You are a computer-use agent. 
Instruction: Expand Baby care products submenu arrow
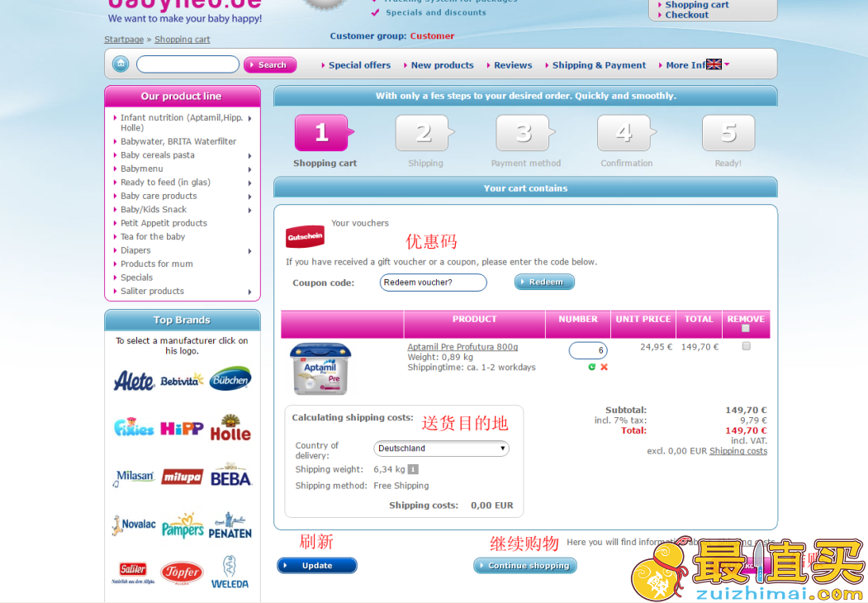[x=250, y=197]
